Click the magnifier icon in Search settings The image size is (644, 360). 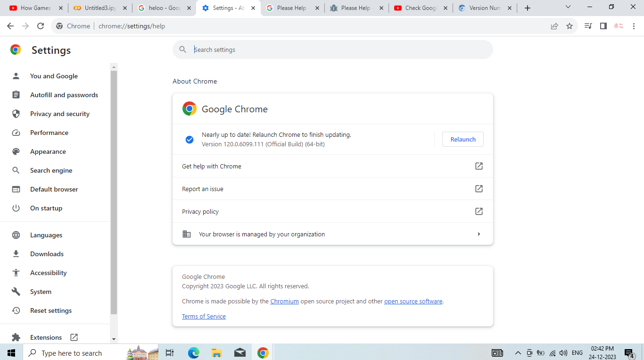pyautogui.click(x=183, y=50)
